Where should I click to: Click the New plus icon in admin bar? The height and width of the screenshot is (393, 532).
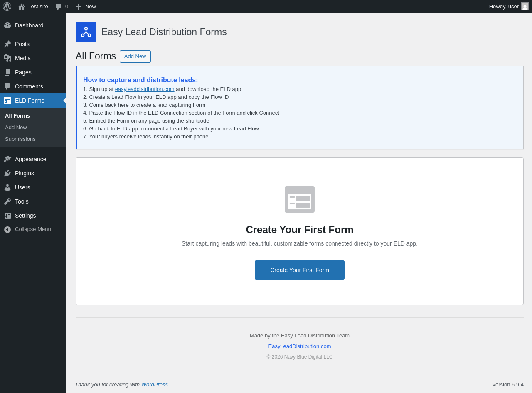click(79, 7)
